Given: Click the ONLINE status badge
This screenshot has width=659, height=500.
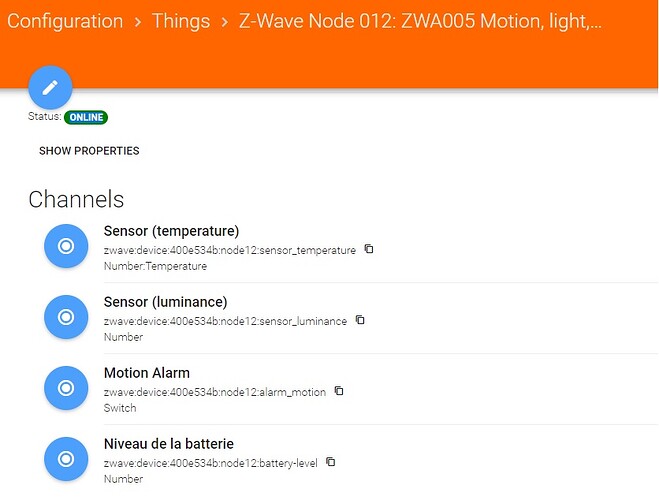Looking at the screenshot, I should click(86, 117).
